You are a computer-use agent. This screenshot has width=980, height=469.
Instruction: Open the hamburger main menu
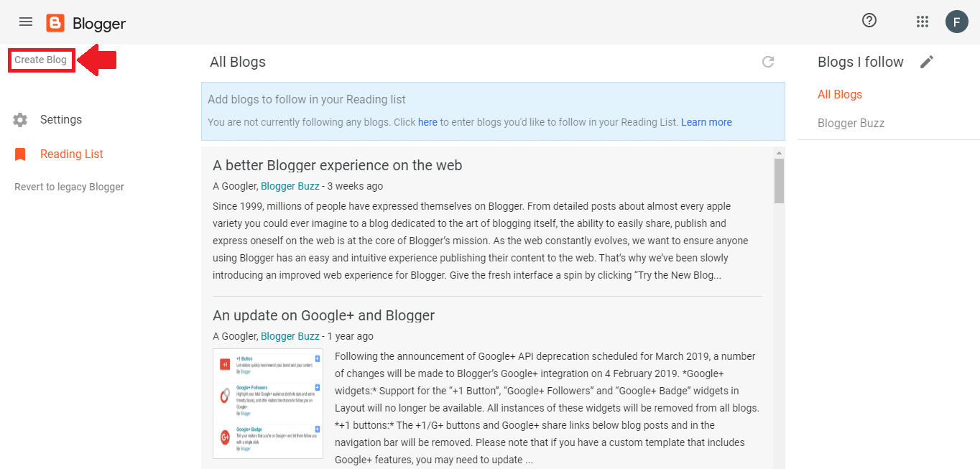[x=26, y=22]
